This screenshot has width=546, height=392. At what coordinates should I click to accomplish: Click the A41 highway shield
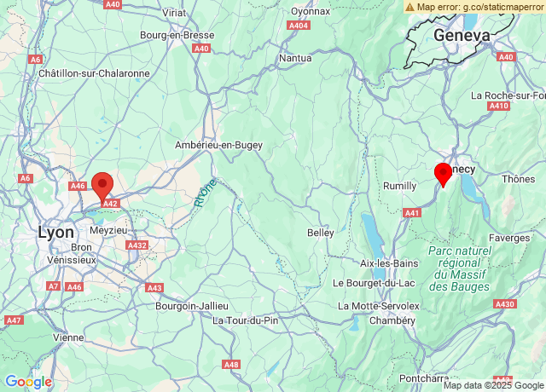[412, 212]
